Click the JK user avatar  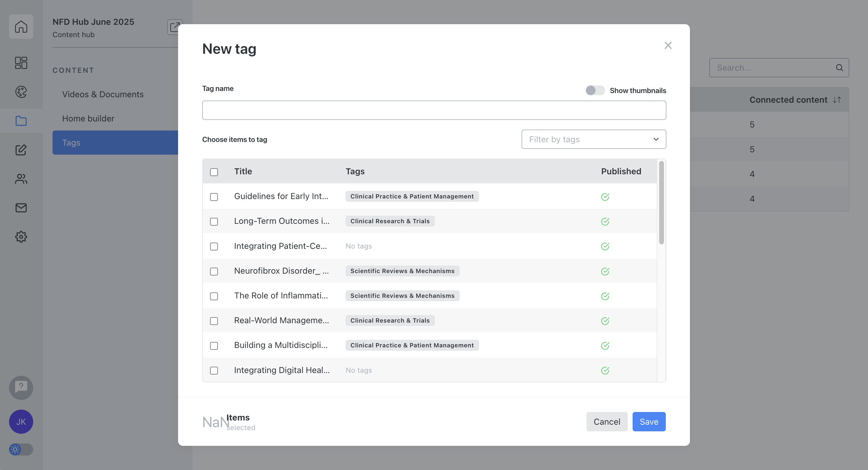(x=21, y=421)
